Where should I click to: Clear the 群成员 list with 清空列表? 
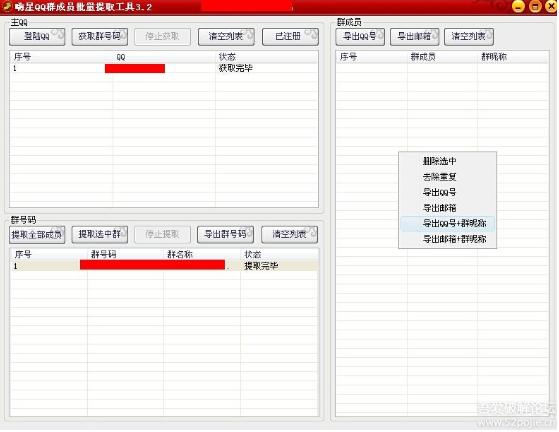click(469, 37)
